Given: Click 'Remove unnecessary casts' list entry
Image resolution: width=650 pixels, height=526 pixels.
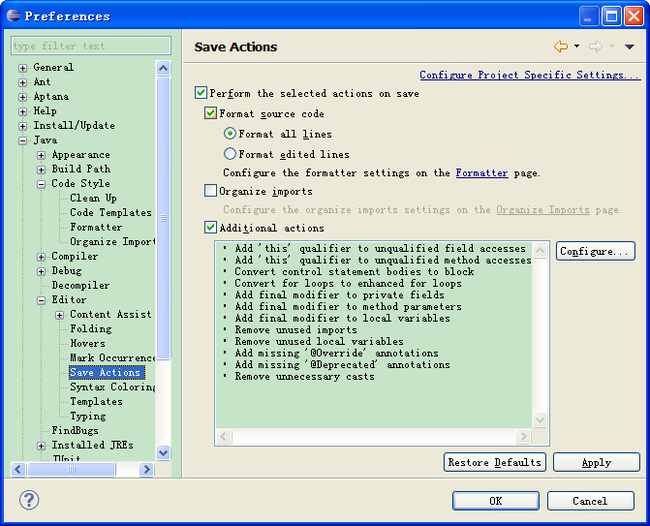Looking at the screenshot, I should click(x=304, y=376).
